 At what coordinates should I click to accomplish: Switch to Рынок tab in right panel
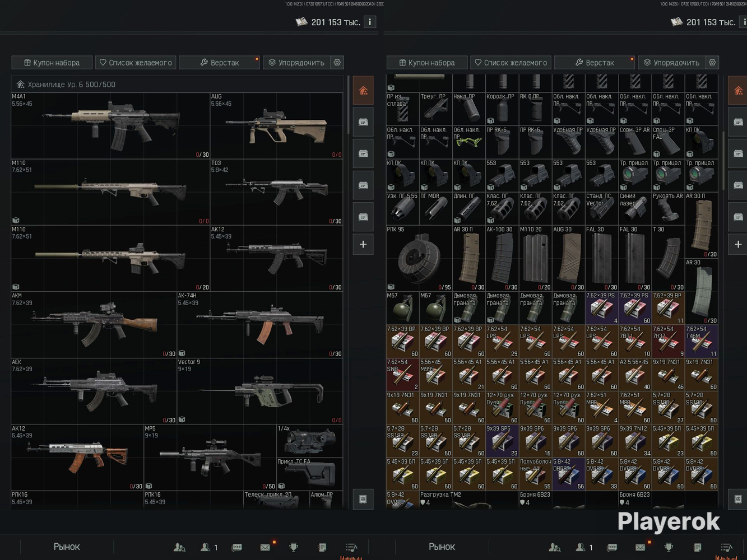click(442, 547)
